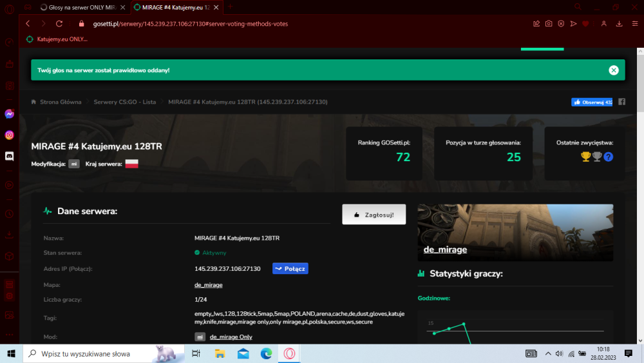Screen dimensions: 644x363
Task: Click the 'mi' modification badge near the title
Action: [74, 164]
